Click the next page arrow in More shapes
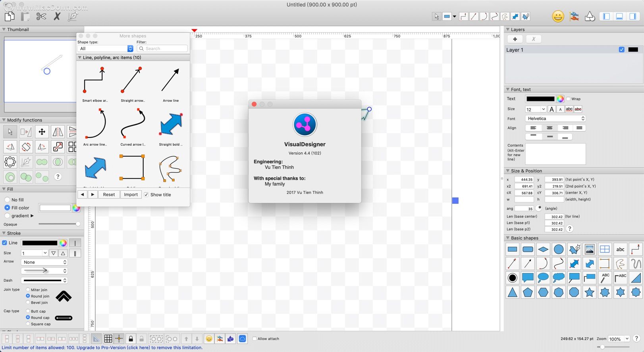The width and height of the screenshot is (644, 352). click(93, 195)
